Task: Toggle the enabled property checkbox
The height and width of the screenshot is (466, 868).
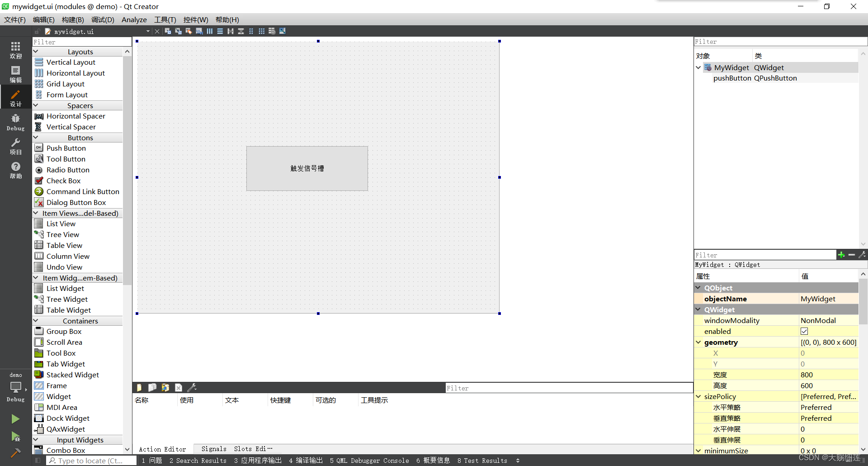Action: click(x=804, y=331)
